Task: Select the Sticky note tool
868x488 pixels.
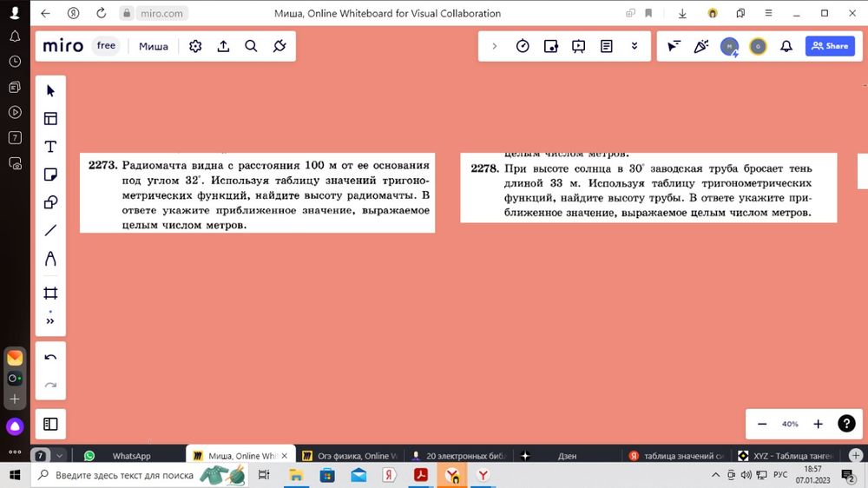Action: 50,175
